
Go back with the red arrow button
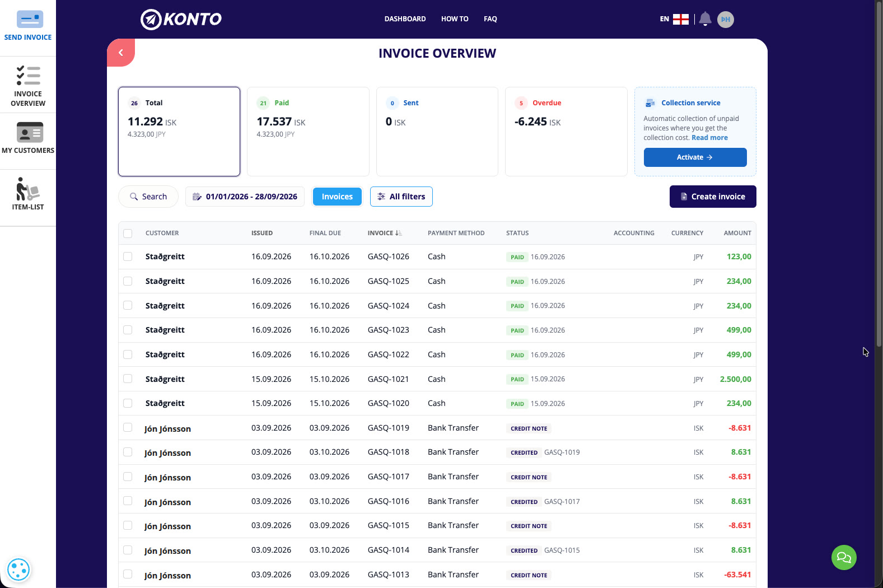point(121,53)
